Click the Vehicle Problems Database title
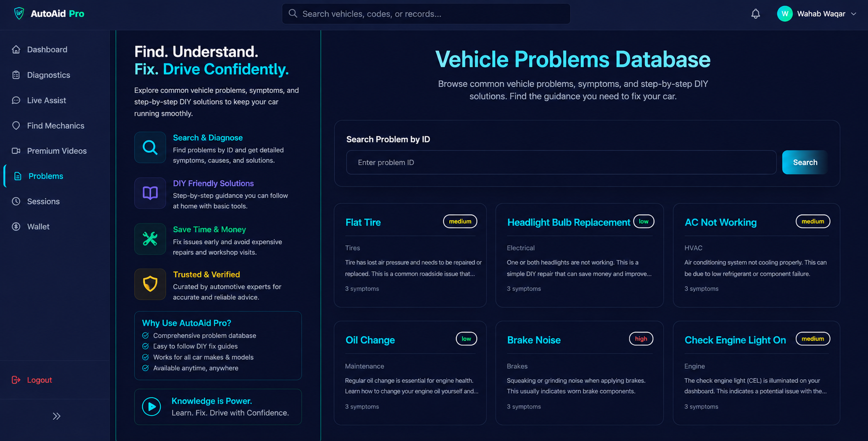This screenshot has height=441, width=868. (x=573, y=59)
